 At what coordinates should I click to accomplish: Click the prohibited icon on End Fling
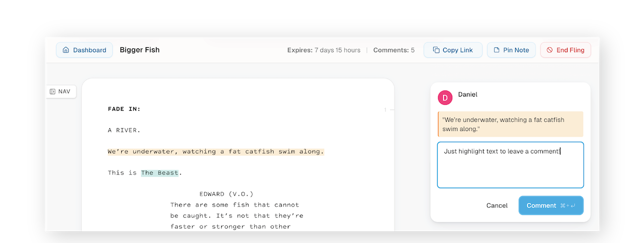tap(550, 50)
